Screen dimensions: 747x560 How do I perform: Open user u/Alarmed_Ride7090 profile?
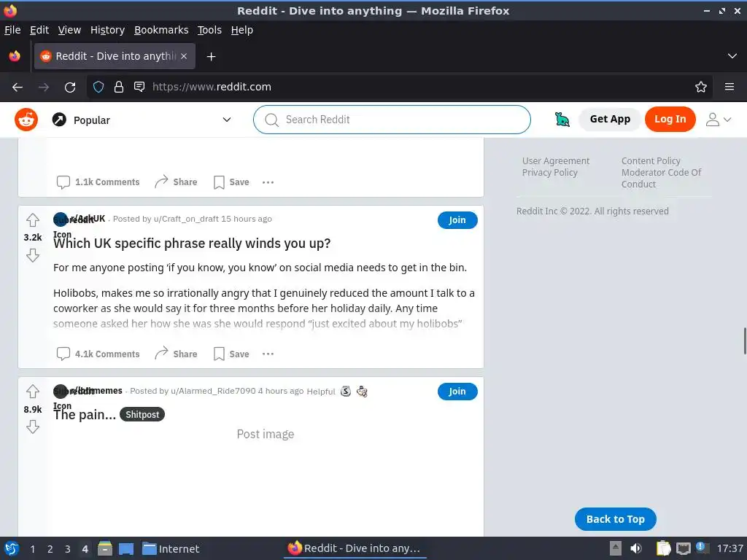tap(213, 391)
